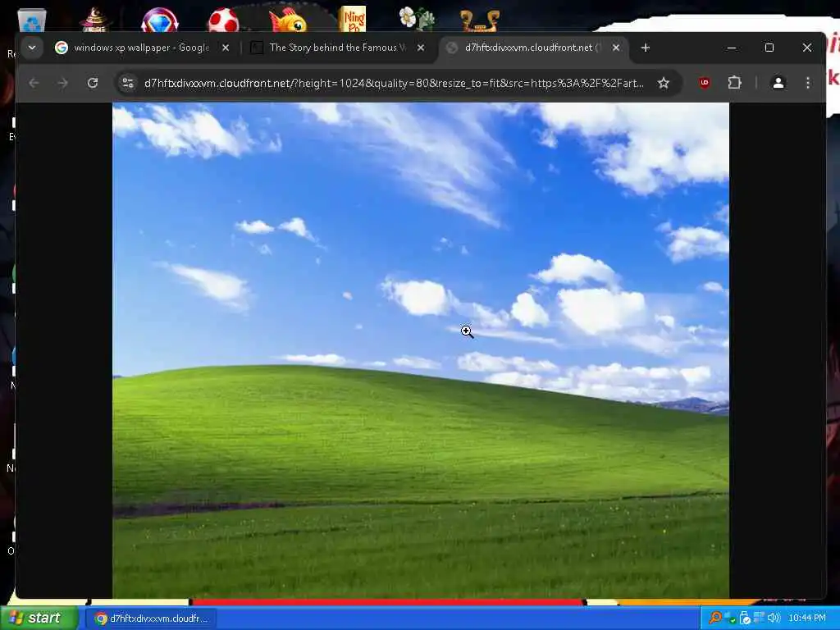The width and height of the screenshot is (840, 630).
Task: Open the Chrome profile avatar menu
Action: 778,83
